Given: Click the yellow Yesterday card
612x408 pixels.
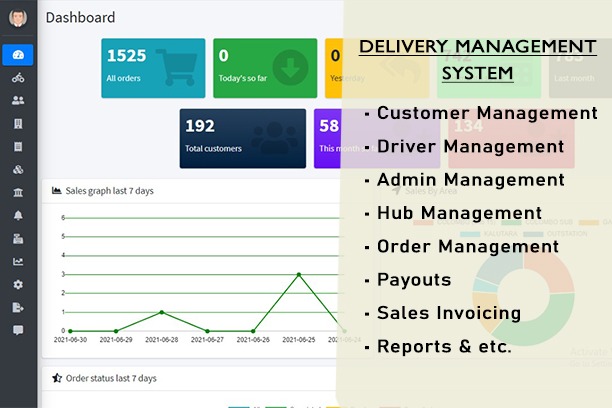Looking at the screenshot, I should pyautogui.click(x=334, y=68).
